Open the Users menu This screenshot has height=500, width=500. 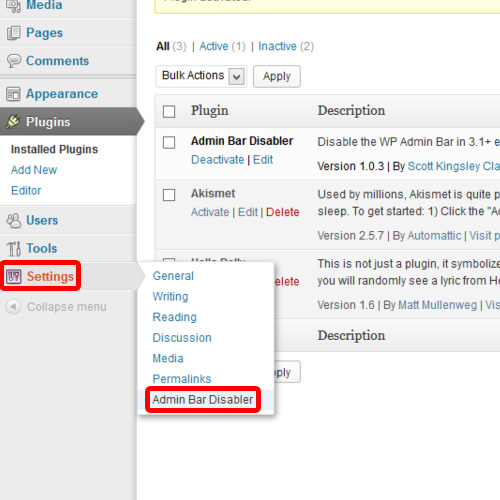tap(42, 220)
